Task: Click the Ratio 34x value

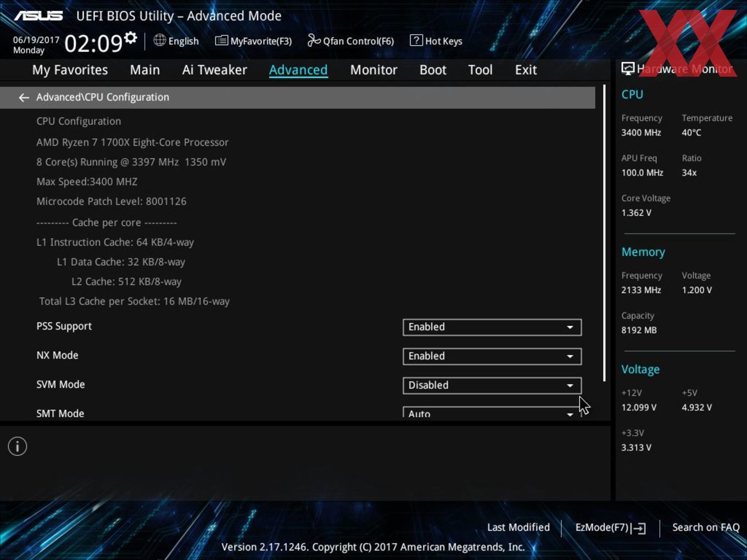Action: coord(689,172)
